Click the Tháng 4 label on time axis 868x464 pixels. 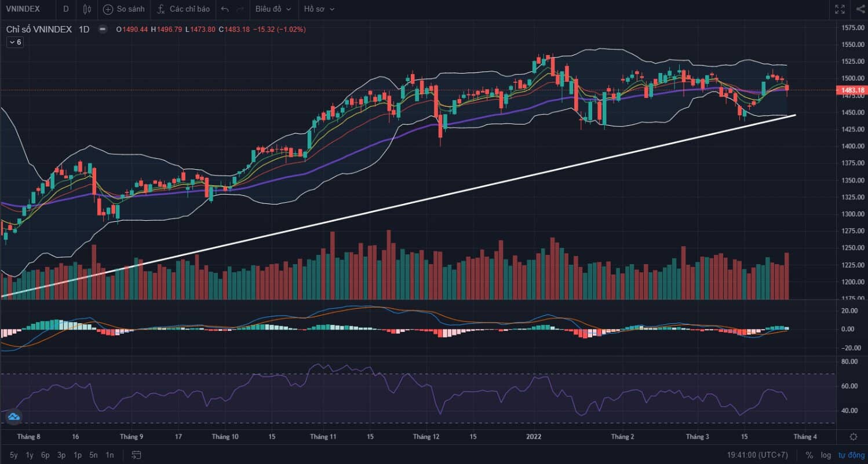[805, 437]
